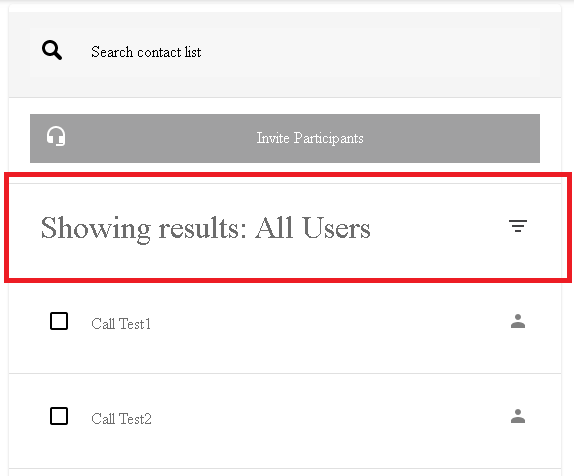The width and height of the screenshot is (580, 476).
Task: Click the Invite Participants button
Action: (285, 138)
